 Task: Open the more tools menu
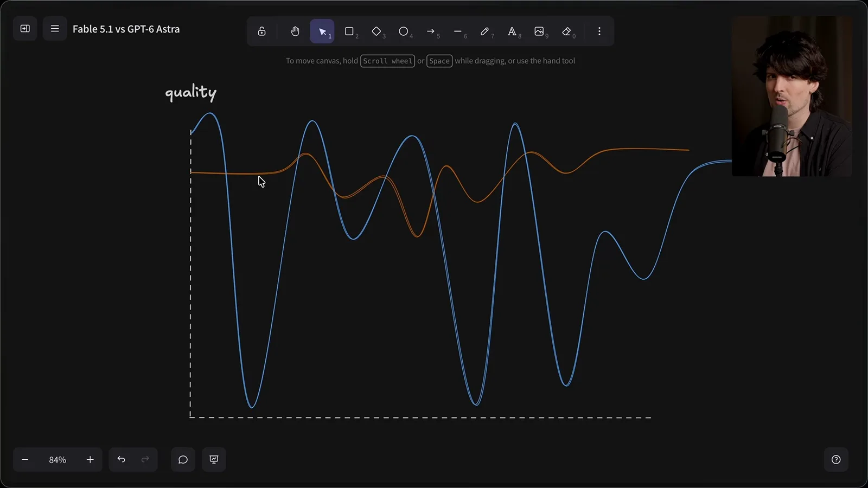point(599,31)
